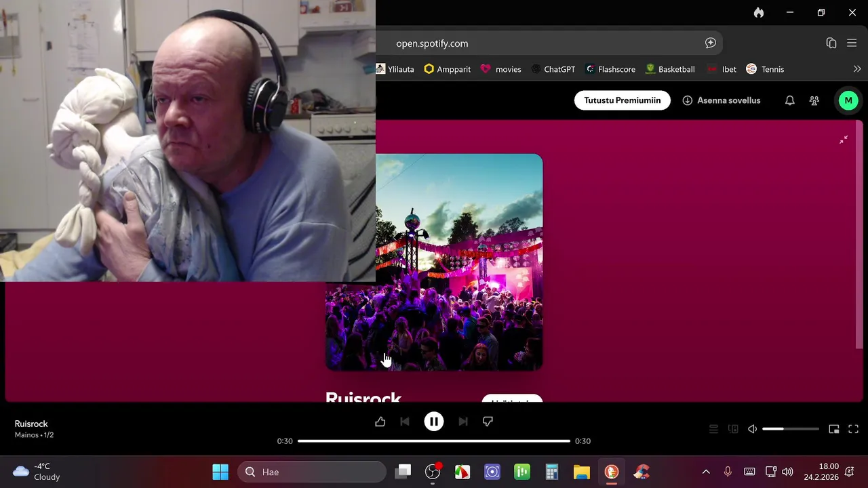Screen dimensions: 868x488
Task: Click the Mainos 1/2 label
Action: pos(34,435)
